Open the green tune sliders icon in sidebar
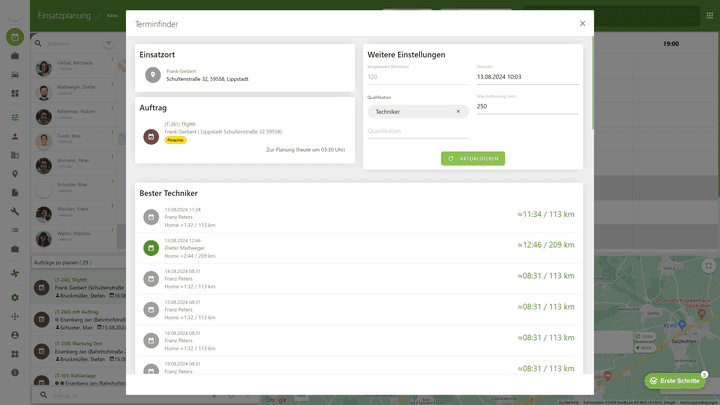Viewport: 720px width, 405px height. pos(15,118)
